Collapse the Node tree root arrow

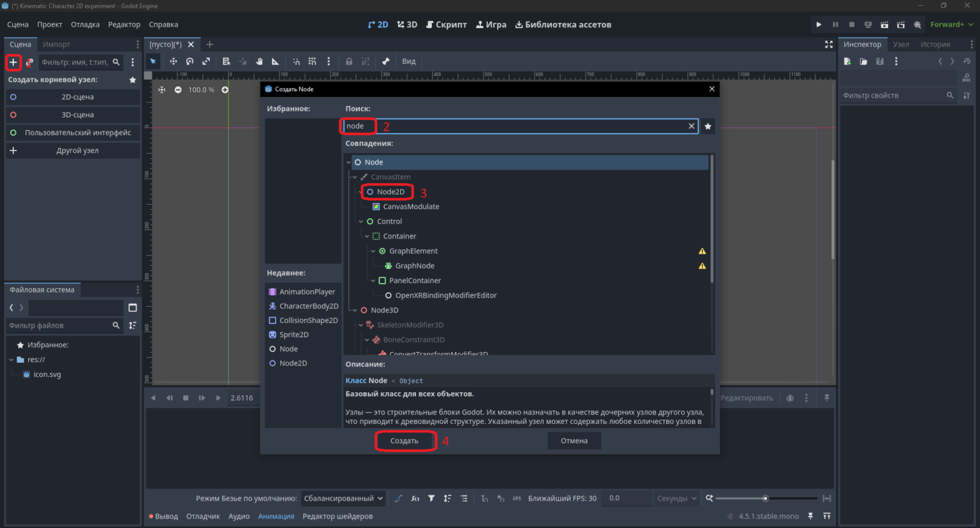[x=348, y=163]
